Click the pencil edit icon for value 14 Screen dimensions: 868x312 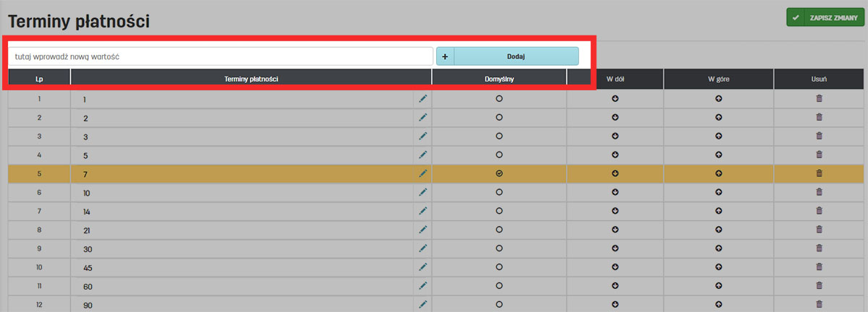click(422, 211)
